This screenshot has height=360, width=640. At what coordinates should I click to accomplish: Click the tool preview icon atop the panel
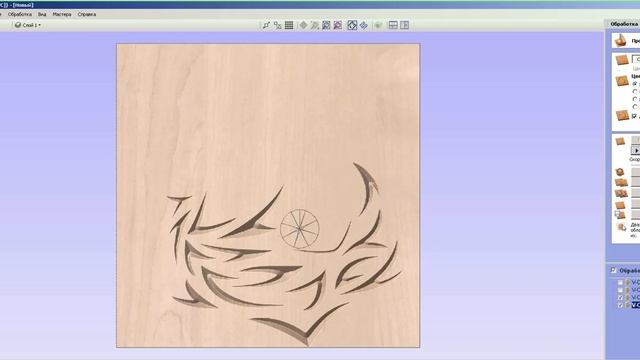[620, 40]
